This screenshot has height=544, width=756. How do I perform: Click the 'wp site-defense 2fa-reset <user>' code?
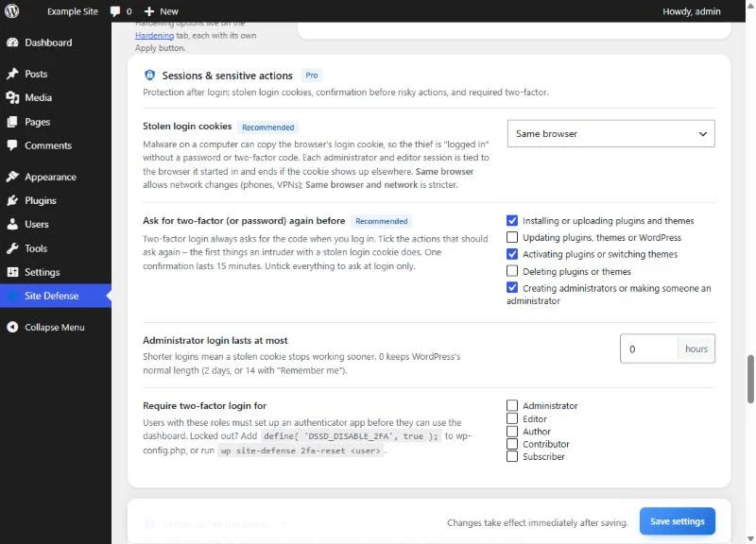coord(301,451)
